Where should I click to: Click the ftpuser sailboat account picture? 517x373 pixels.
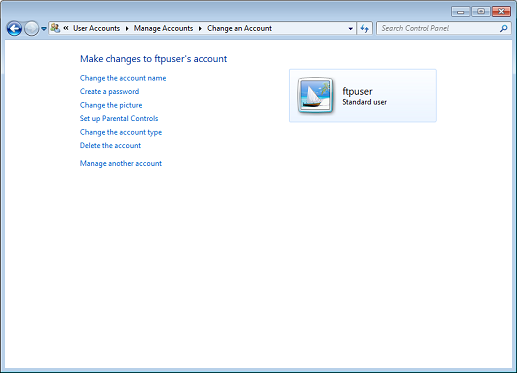(315, 95)
